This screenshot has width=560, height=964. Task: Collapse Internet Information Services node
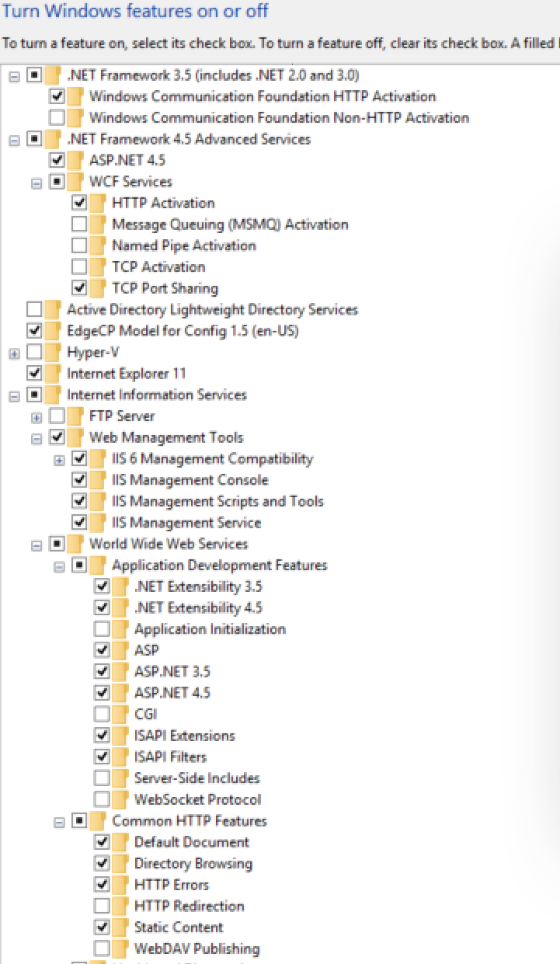coord(14,395)
